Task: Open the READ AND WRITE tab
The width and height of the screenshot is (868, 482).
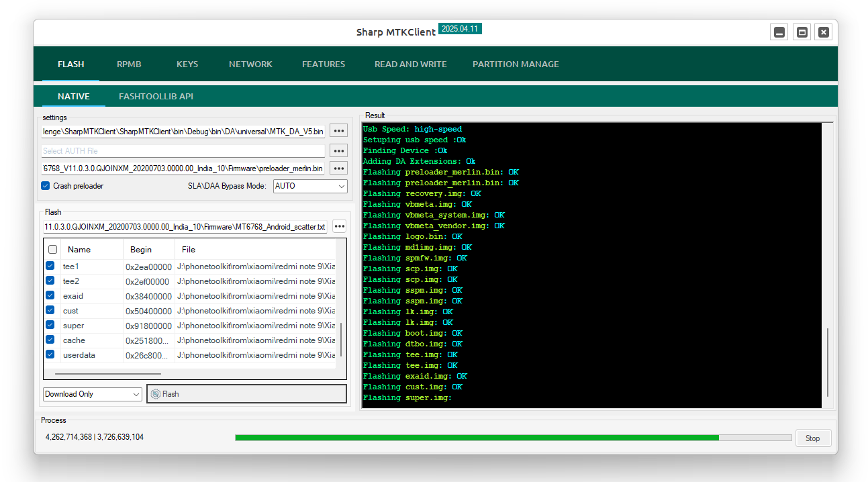Action: tap(411, 64)
